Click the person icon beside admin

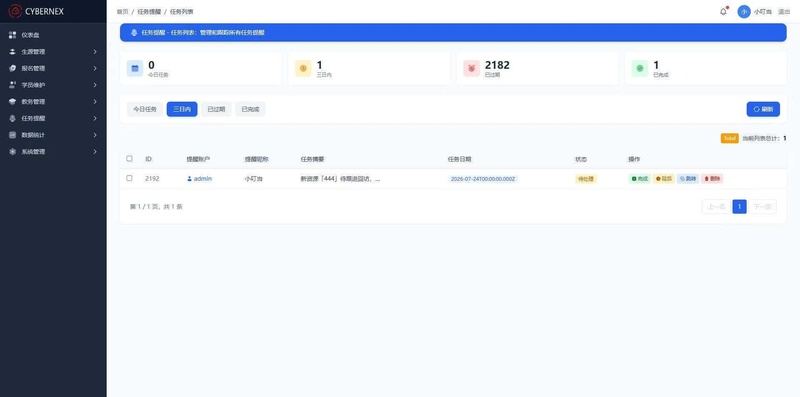[x=189, y=179]
